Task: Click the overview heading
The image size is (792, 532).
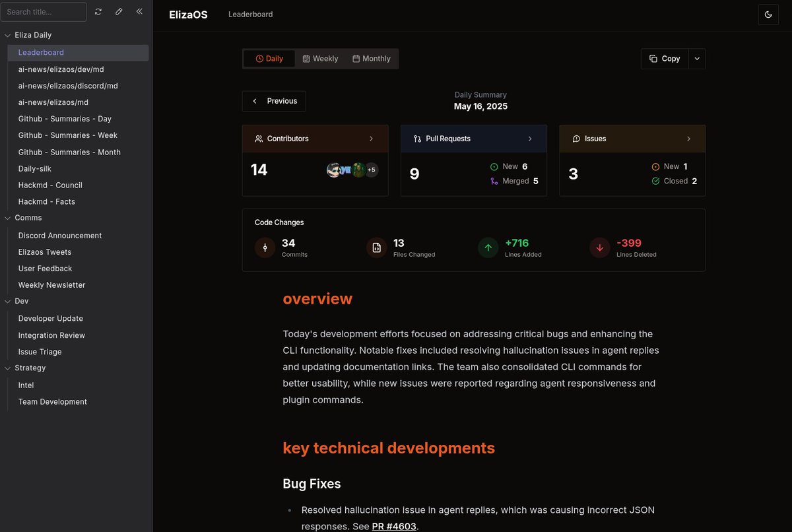Action: (x=317, y=299)
